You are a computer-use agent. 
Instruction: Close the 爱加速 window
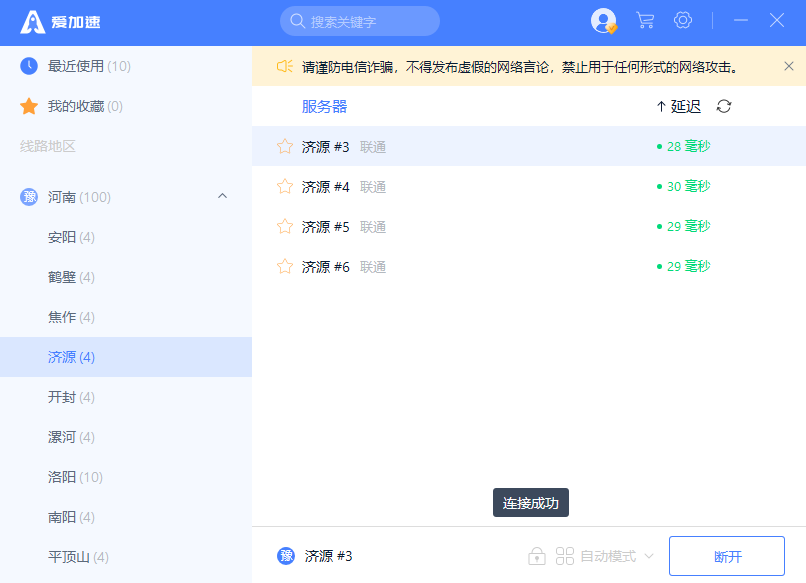[x=777, y=21]
